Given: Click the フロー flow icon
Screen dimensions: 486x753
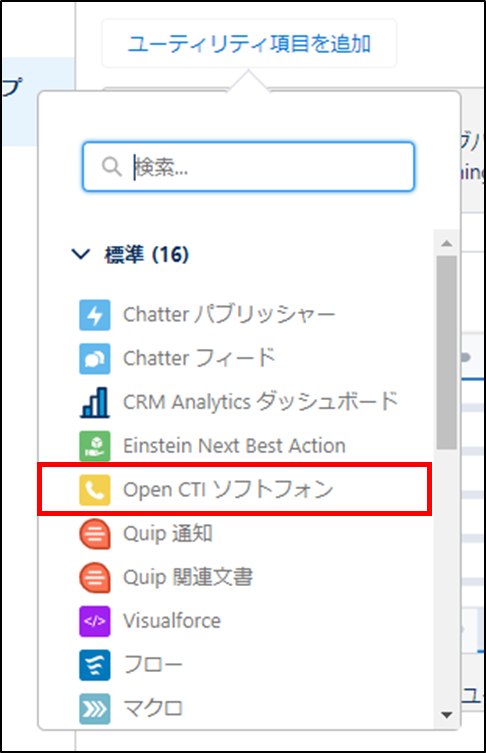Looking at the screenshot, I should pyautogui.click(x=95, y=665).
